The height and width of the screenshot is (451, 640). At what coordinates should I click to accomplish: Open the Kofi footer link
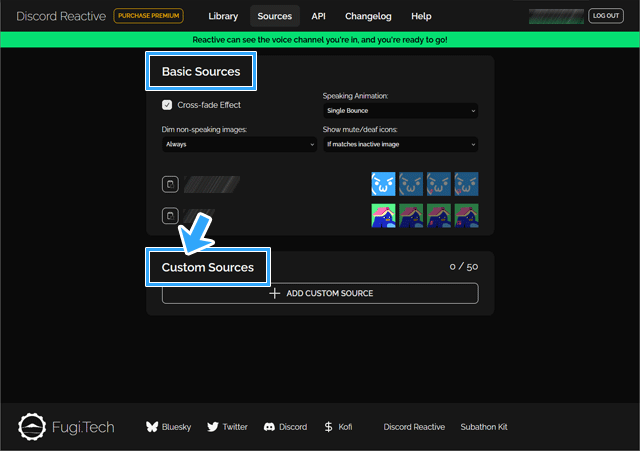pyautogui.click(x=345, y=427)
